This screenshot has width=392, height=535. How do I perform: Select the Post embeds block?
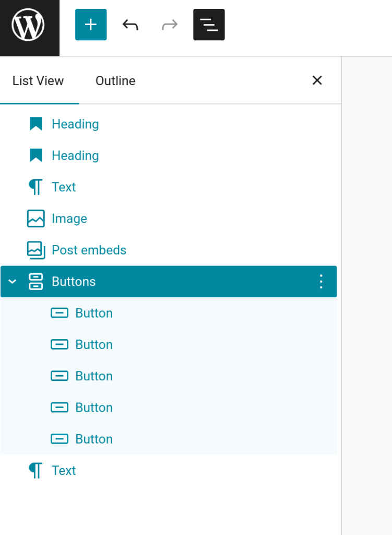coord(89,250)
